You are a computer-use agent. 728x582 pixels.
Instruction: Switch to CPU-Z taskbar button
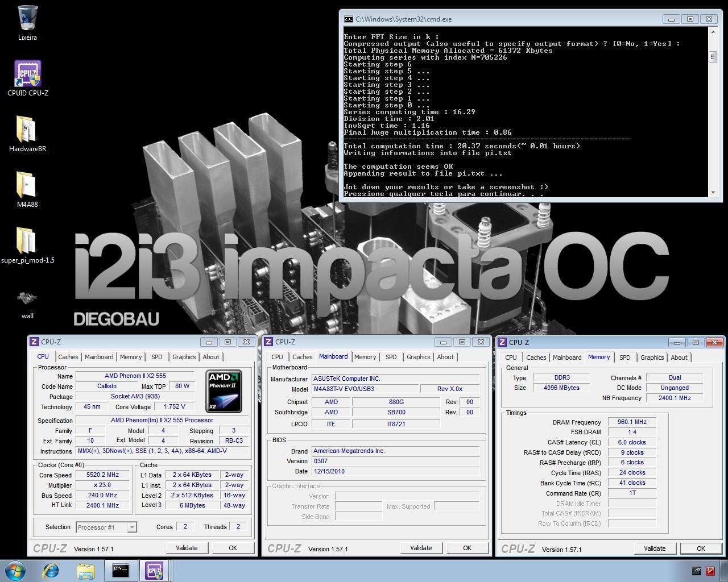[x=154, y=571]
